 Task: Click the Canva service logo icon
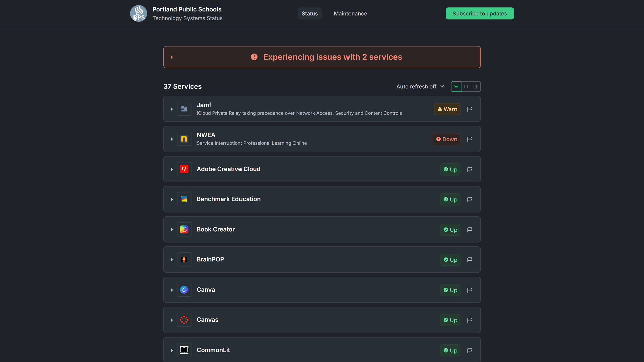point(184,290)
